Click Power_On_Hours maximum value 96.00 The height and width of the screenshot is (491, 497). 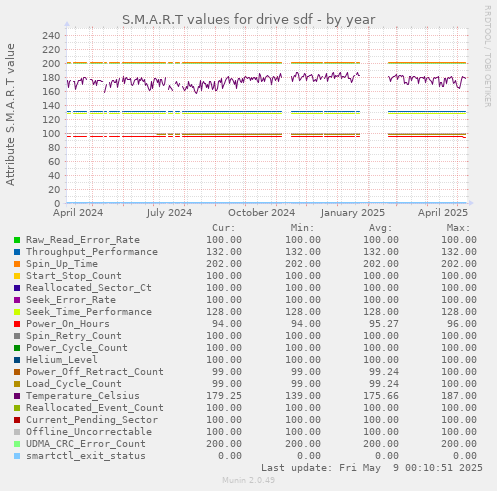point(462,324)
